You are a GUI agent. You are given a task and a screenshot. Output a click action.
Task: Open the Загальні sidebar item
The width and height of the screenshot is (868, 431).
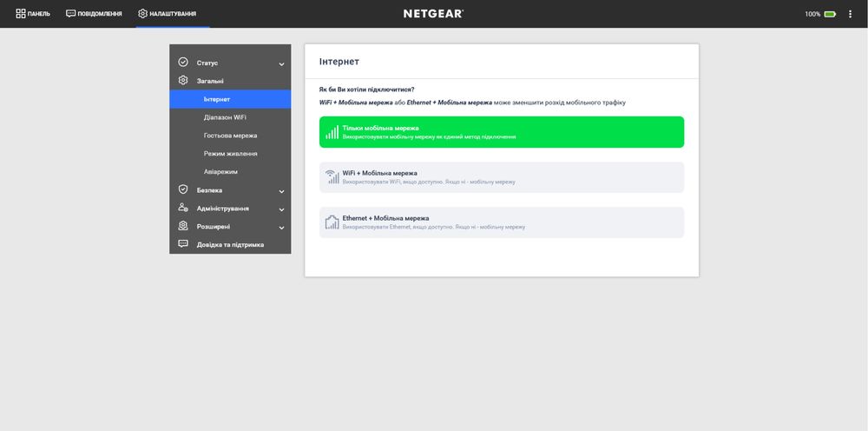[x=230, y=81]
